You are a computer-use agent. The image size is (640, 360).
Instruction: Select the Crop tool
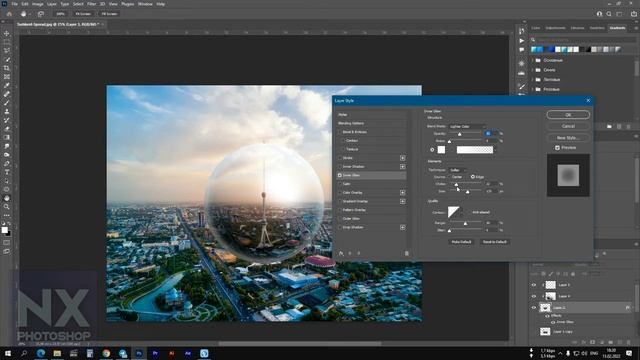(x=7, y=68)
